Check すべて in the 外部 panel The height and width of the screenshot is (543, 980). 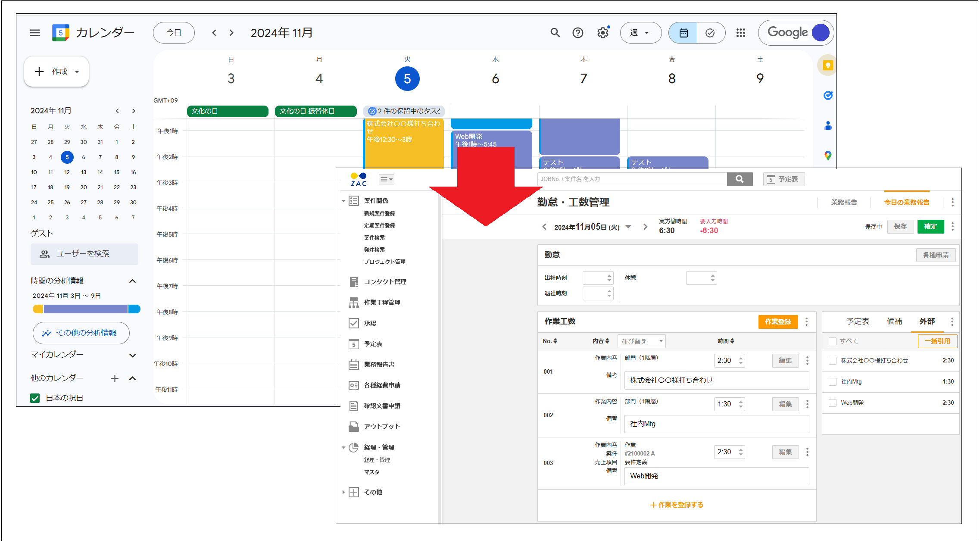[832, 341]
